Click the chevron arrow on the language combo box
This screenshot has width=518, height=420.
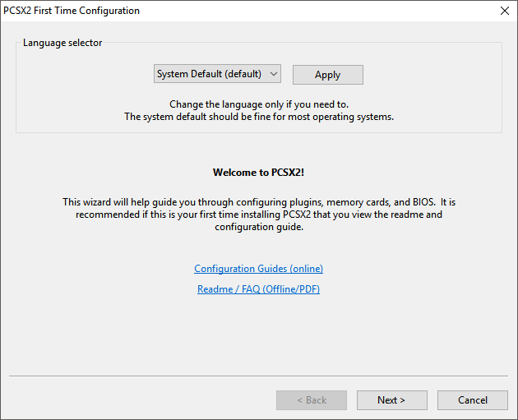point(274,74)
